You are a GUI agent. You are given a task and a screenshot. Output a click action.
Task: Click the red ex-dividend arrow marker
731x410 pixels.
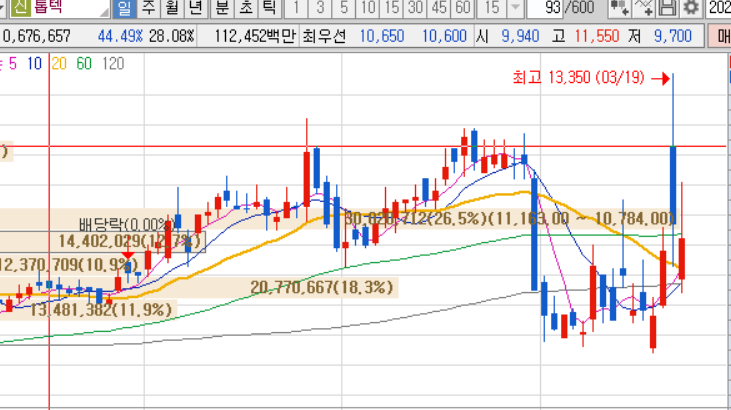[x=128, y=255]
